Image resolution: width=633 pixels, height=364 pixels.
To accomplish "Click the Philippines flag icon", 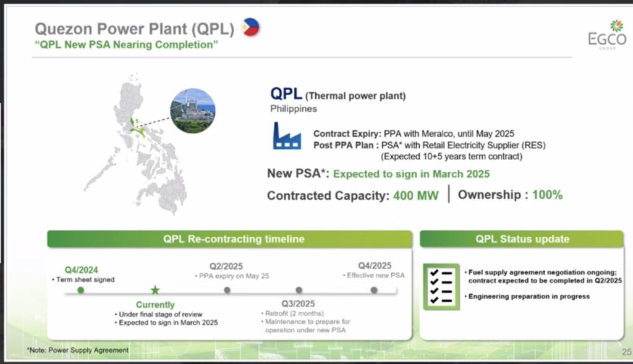I will click(x=251, y=27).
